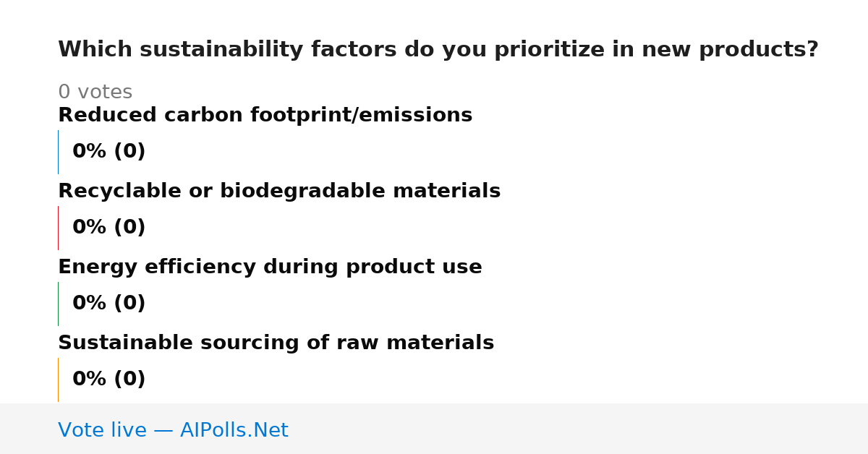Click the orange bar under Sustainable sourcing
This screenshot has height=454, width=868.
point(58,380)
